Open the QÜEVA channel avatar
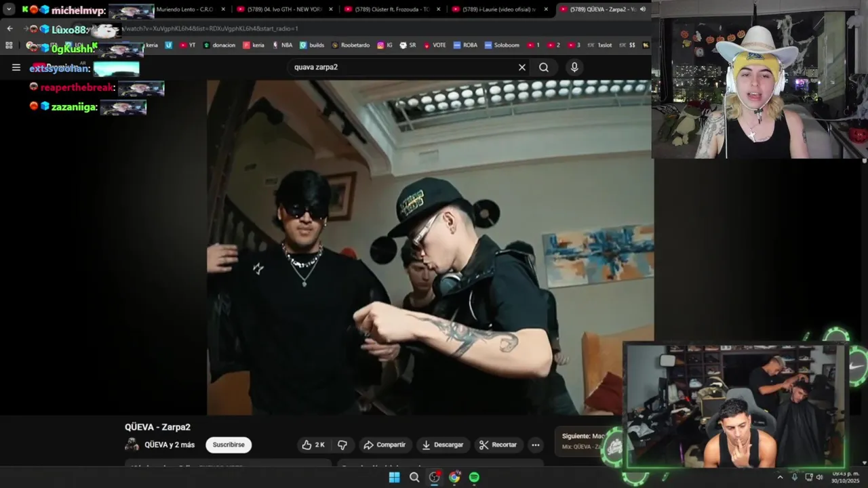The image size is (868, 488). [x=132, y=445]
